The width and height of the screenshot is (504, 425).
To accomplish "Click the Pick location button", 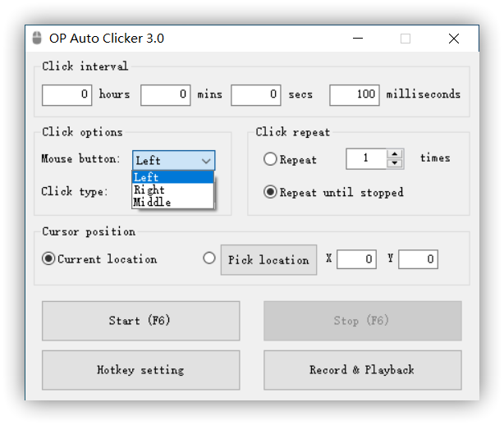I will (x=268, y=260).
